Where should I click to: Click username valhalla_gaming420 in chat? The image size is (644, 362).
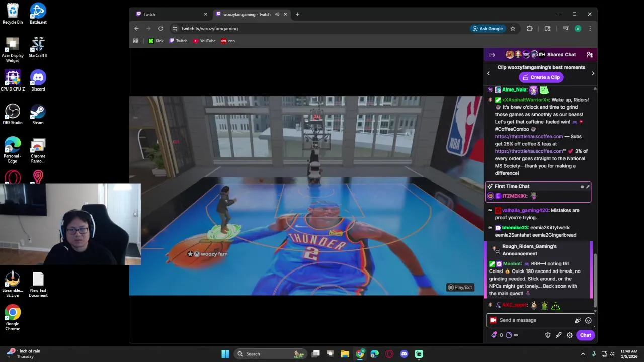click(525, 210)
